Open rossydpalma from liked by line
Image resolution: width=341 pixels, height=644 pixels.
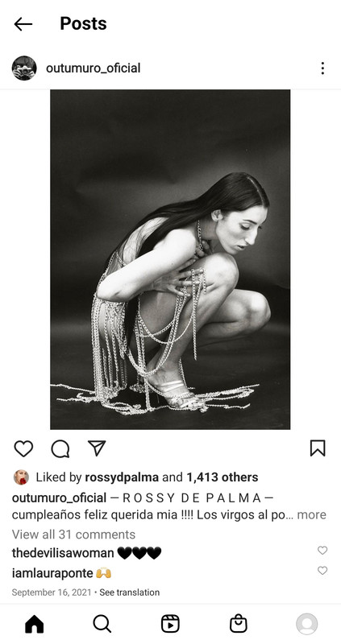[122, 477]
